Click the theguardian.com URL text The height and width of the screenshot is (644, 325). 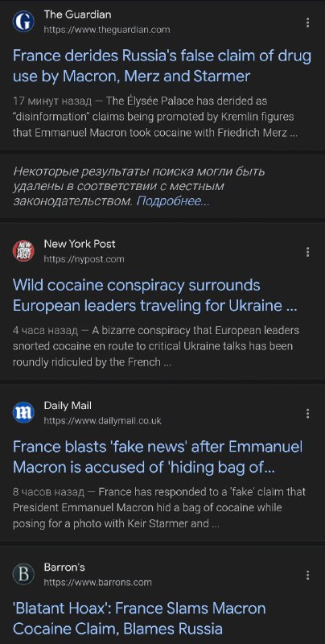click(107, 30)
